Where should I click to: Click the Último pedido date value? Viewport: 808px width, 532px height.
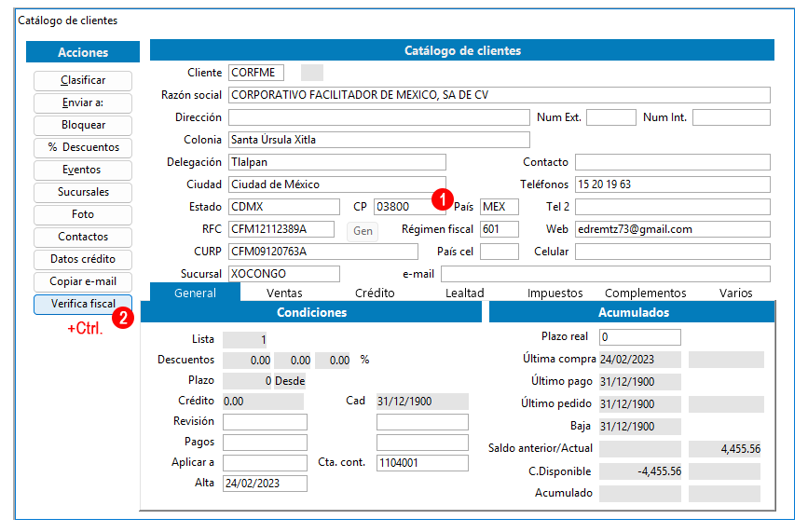click(x=640, y=404)
